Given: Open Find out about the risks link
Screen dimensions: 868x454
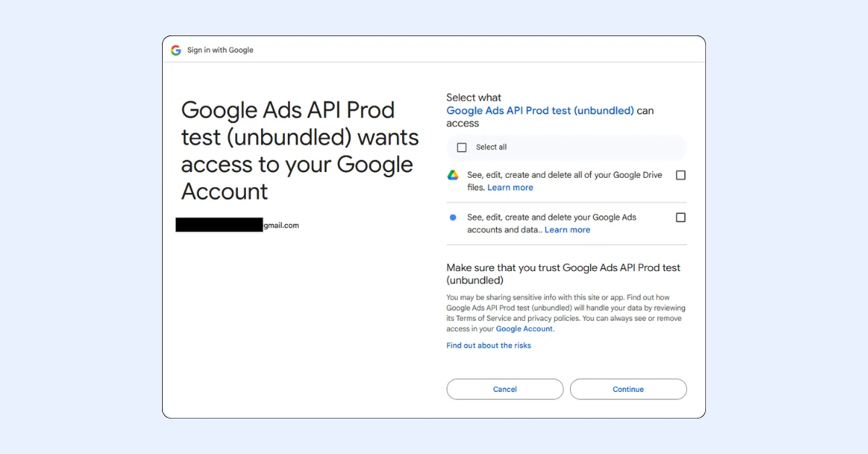Looking at the screenshot, I should point(489,346).
